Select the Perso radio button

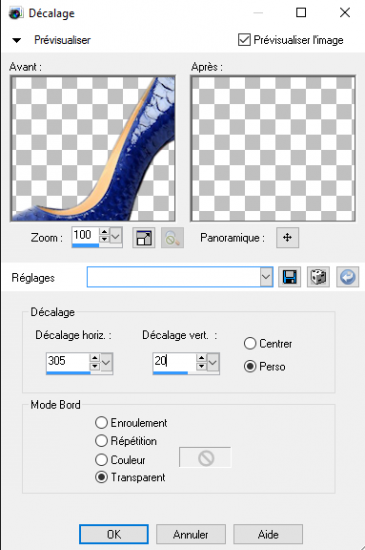tap(250, 367)
